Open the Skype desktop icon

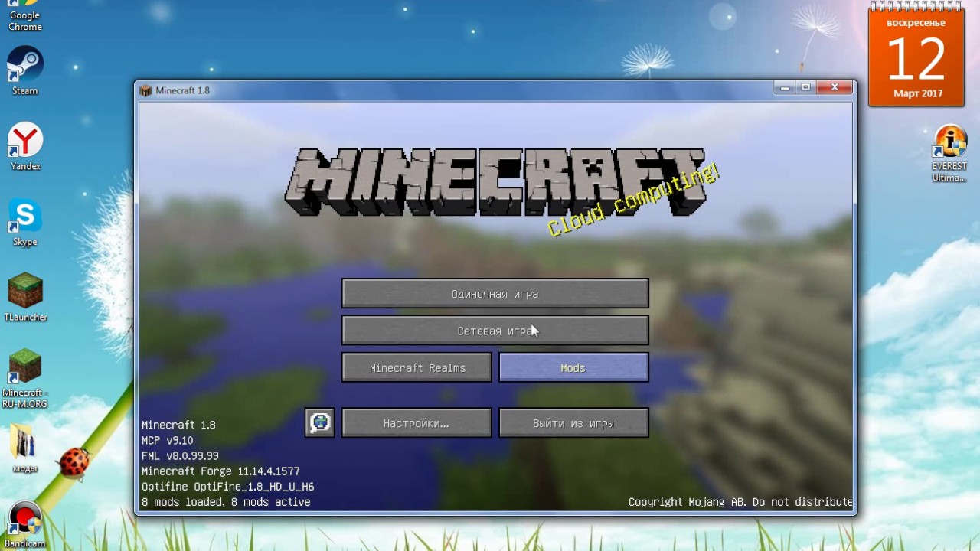[24, 222]
